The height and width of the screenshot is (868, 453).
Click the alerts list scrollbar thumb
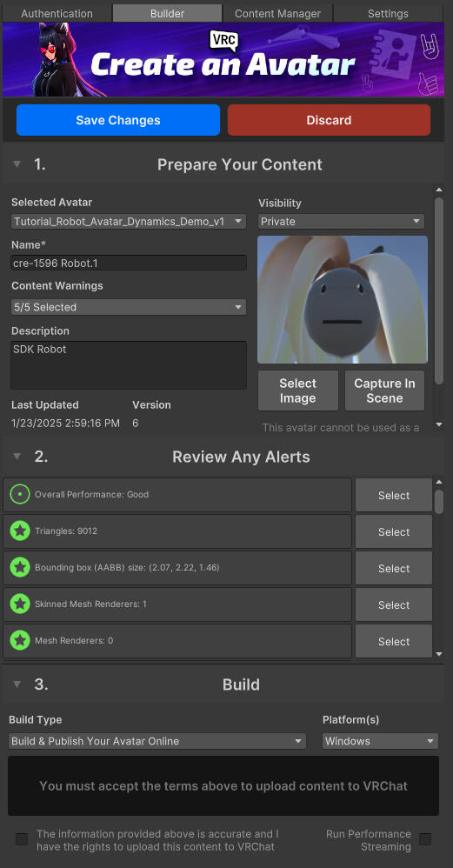pyautogui.click(x=438, y=502)
